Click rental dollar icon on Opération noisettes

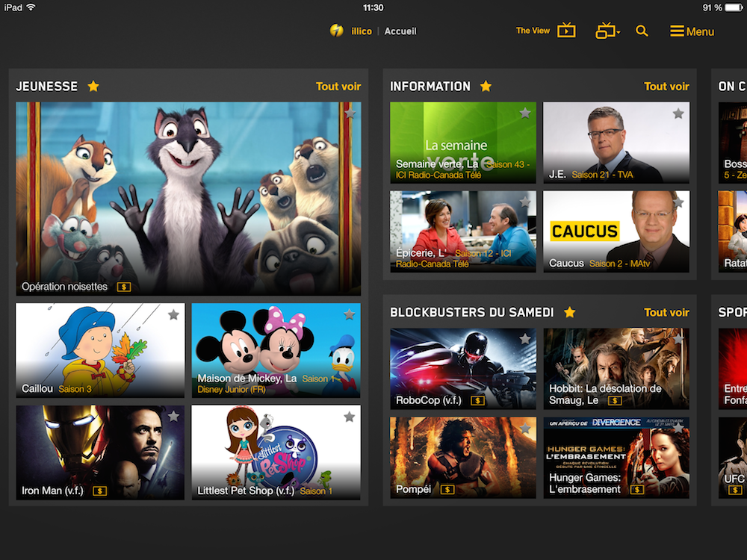pos(124,287)
